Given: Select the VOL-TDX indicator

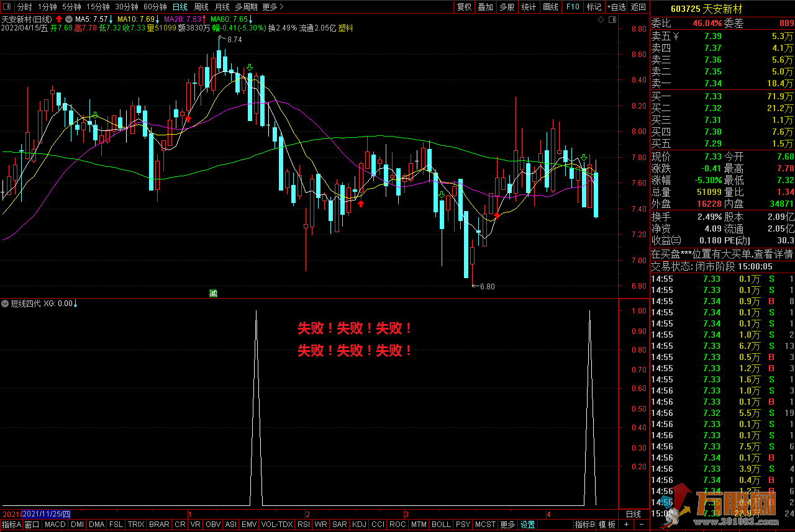Looking at the screenshot, I should coord(277,525).
